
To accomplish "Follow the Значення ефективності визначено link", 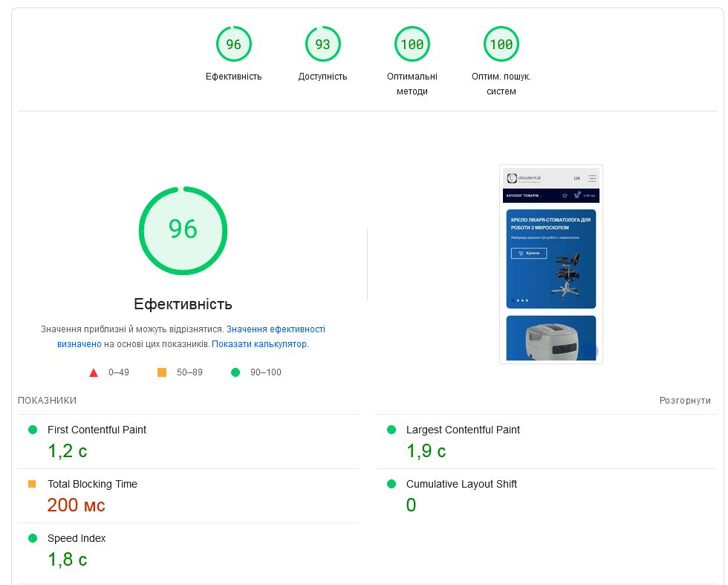I will point(275,329).
